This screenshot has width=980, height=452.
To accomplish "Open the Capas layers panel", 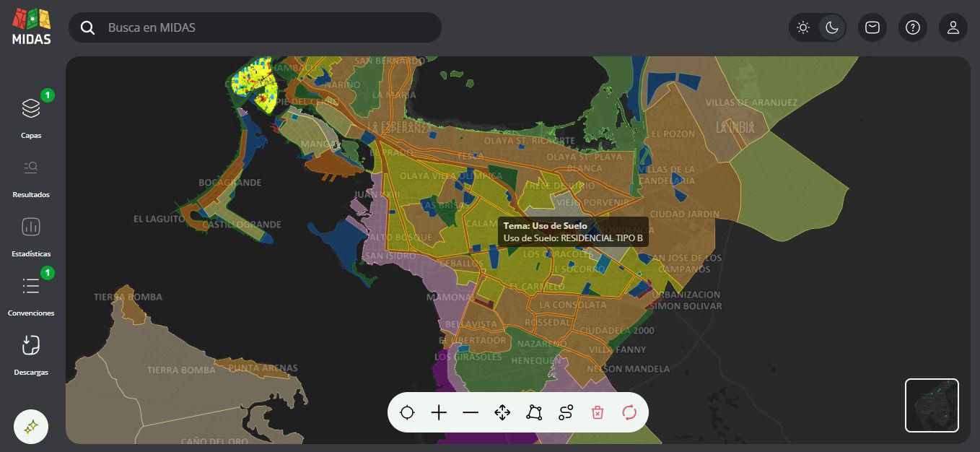I will coord(31,116).
